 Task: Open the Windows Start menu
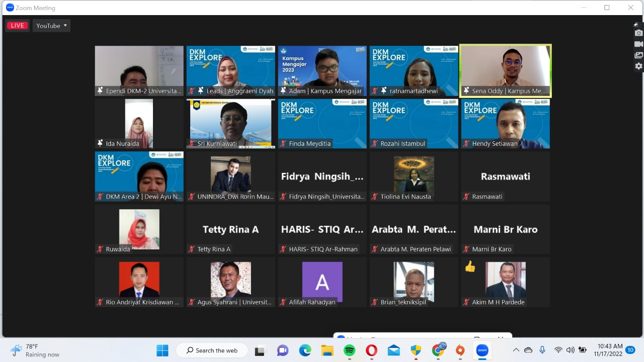(163, 350)
